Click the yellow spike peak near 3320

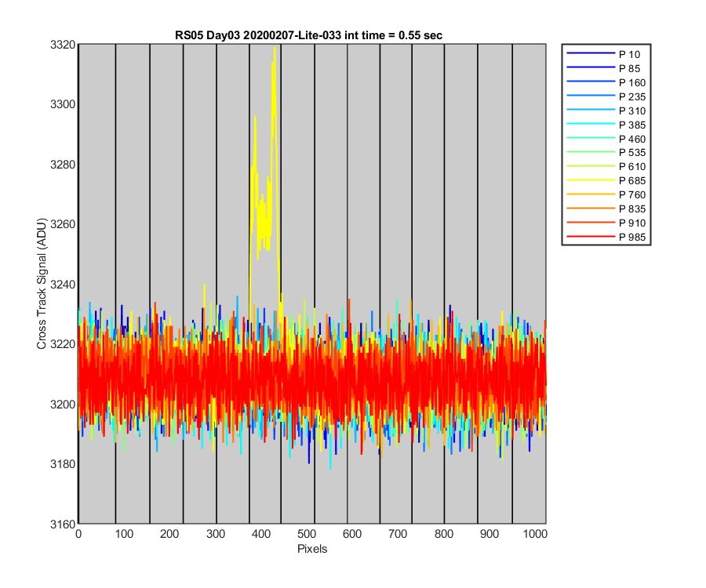pos(275,48)
